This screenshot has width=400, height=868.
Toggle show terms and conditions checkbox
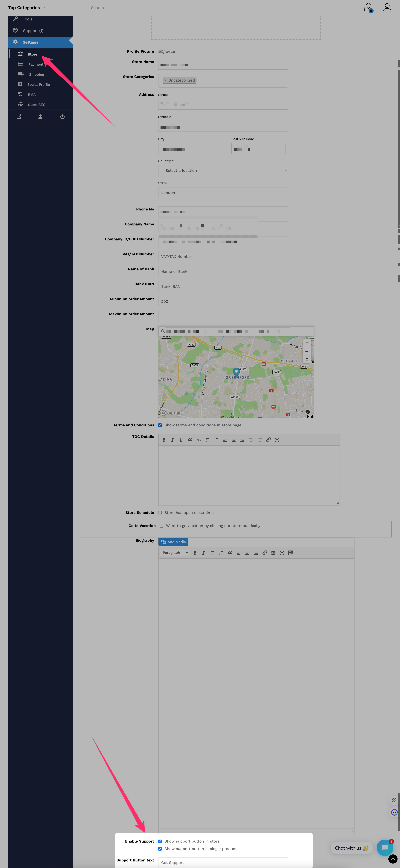pyautogui.click(x=160, y=425)
